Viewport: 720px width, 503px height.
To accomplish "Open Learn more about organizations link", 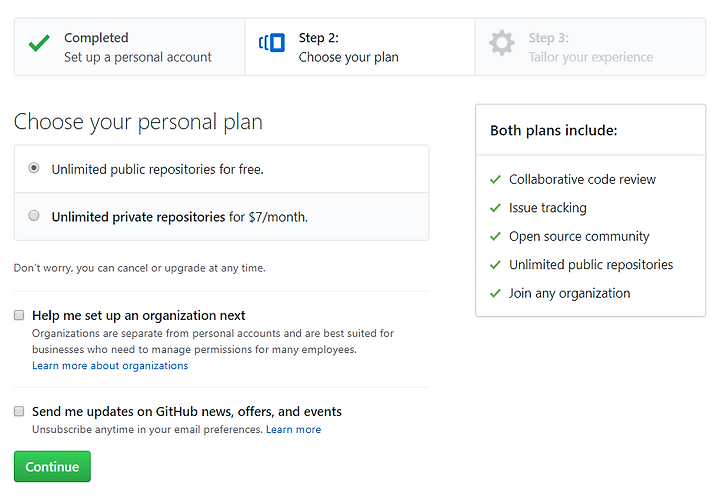I will pos(110,366).
